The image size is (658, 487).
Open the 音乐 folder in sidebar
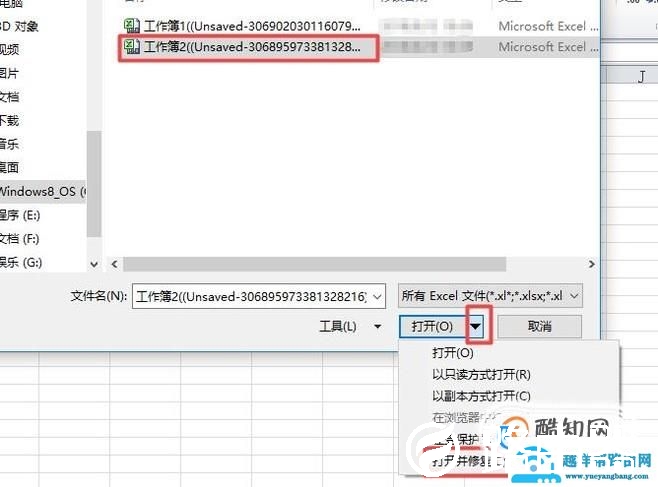pyautogui.click(x=10, y=144)
